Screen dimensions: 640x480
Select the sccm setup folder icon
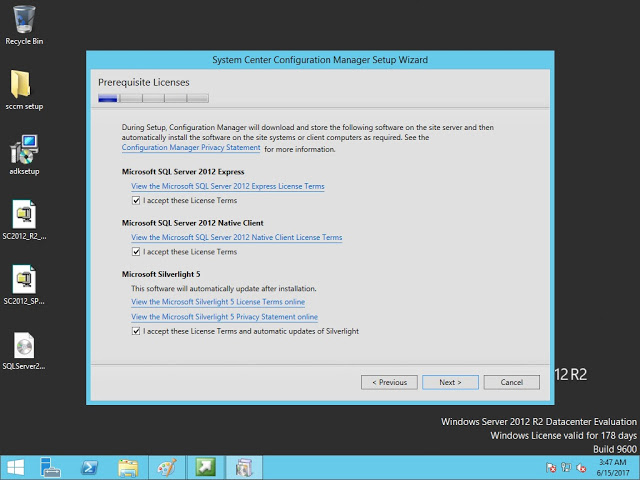click(x=24, y=86)
